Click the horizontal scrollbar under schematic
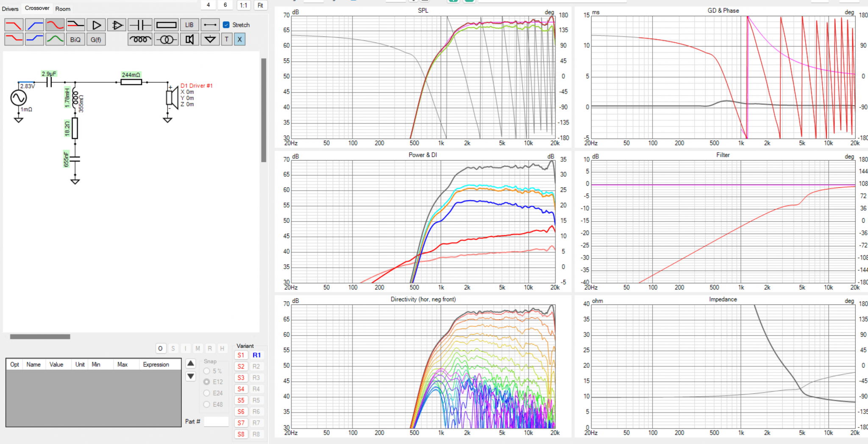868x444 pixels. [x=40, y=337]
